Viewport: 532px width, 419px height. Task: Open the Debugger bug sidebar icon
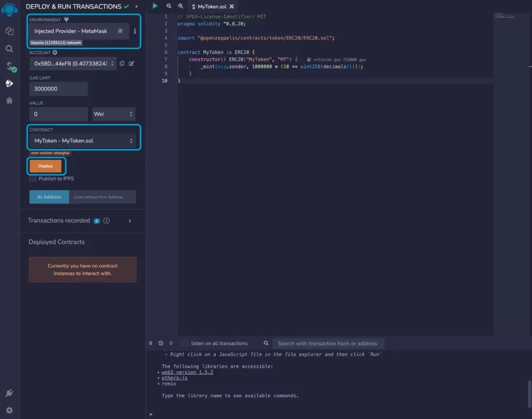click(9, 100)
